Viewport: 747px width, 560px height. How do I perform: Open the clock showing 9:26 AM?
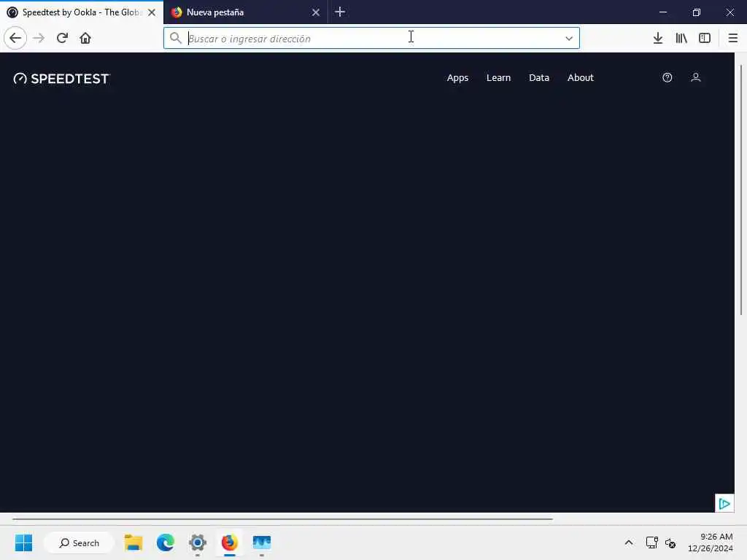coord(711,542)
